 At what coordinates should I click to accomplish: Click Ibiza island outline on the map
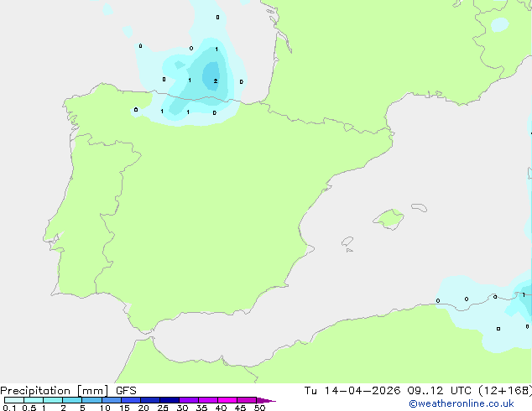point(347,242)
